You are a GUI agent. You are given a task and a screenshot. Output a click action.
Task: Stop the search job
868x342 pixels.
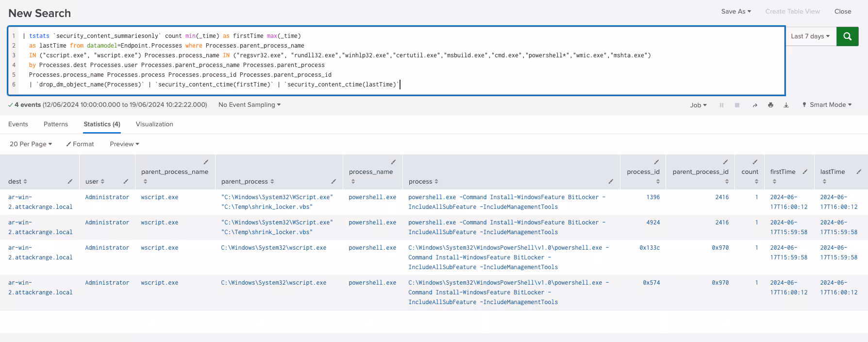(x=737, y=105)
